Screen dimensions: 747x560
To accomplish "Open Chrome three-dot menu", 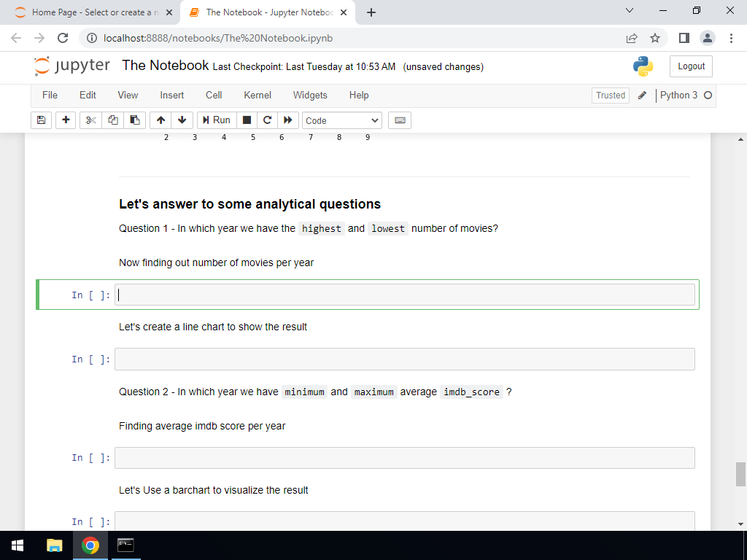I will 731,38.
